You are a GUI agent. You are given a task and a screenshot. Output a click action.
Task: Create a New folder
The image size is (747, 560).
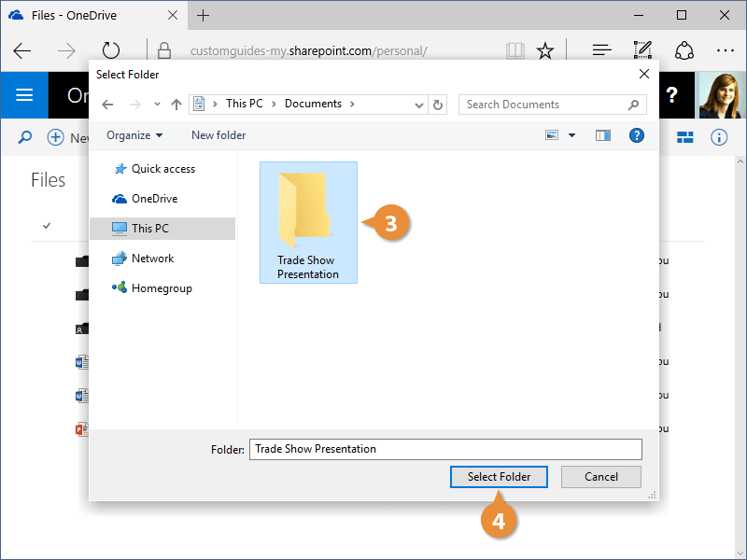[x=218, y=135]
